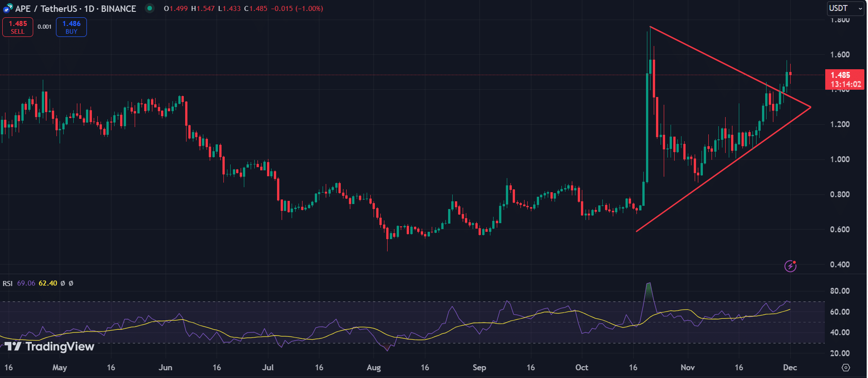This screenshot has width=868, height=378.
Task: Click the 1.200 price axis label
Action: [840, 124]
